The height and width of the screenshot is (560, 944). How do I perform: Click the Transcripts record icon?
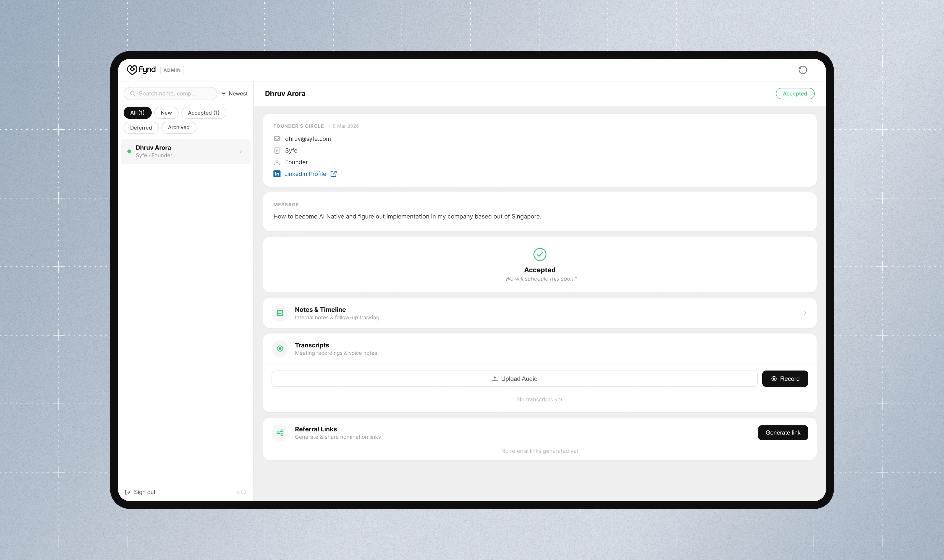[x=280, y=348]
